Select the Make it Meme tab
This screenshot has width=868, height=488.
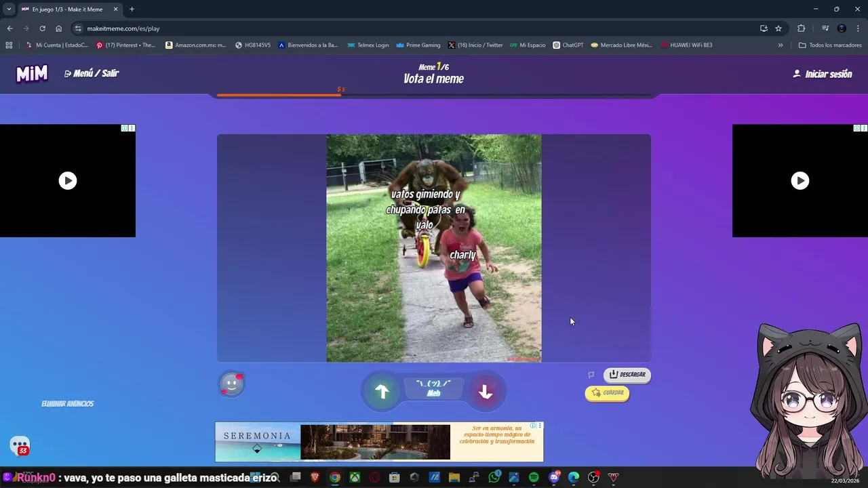pos(70,9)
